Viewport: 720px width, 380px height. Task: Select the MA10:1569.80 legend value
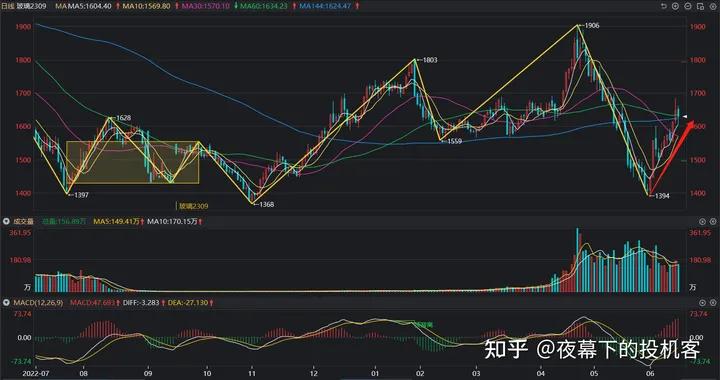tap(146, 6)
